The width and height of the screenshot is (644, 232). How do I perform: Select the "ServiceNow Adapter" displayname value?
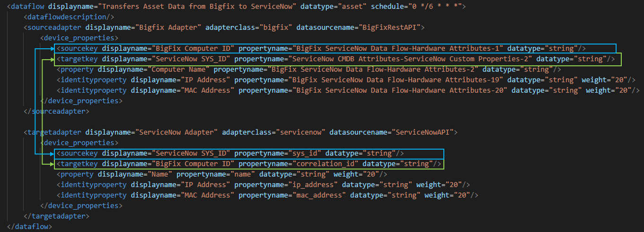click(x=176, y=132)
